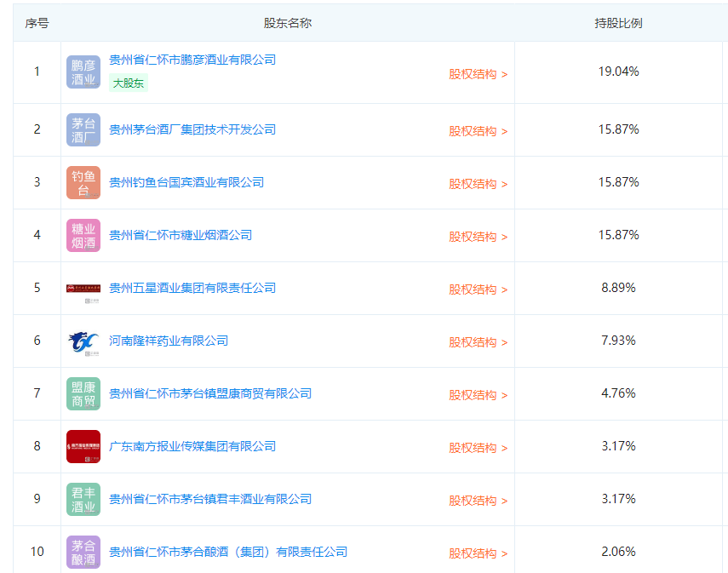Select the 4.76% shareholding value
The image size is (728, 573).
coord(618,393)
